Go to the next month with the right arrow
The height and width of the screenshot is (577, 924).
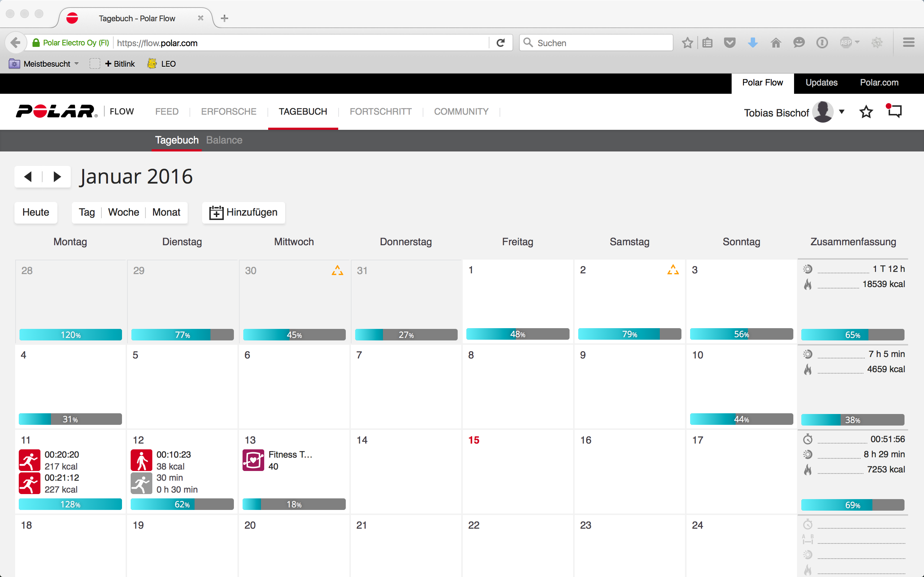[x=57, y=177]
